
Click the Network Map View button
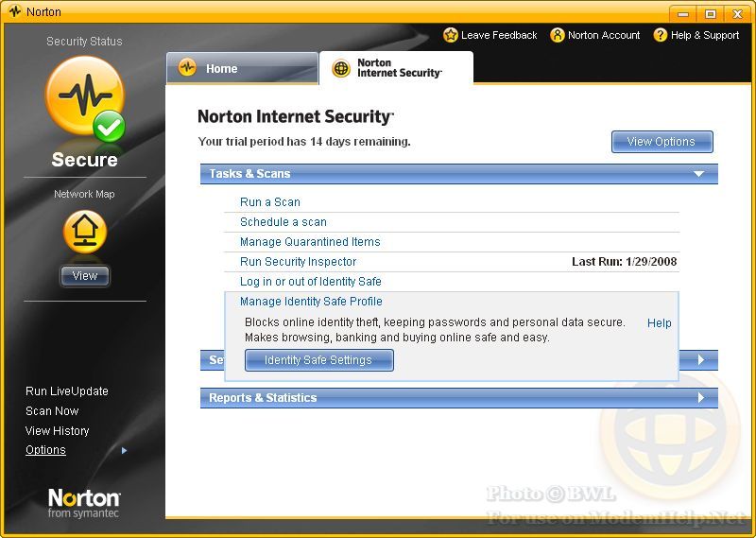tap(85, 276)
